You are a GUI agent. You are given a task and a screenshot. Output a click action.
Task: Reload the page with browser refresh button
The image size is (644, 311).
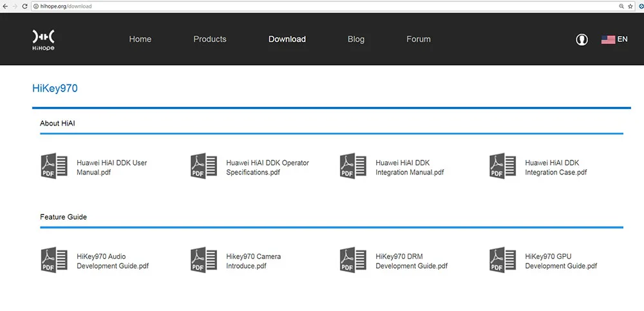click(x=24, y=6)
